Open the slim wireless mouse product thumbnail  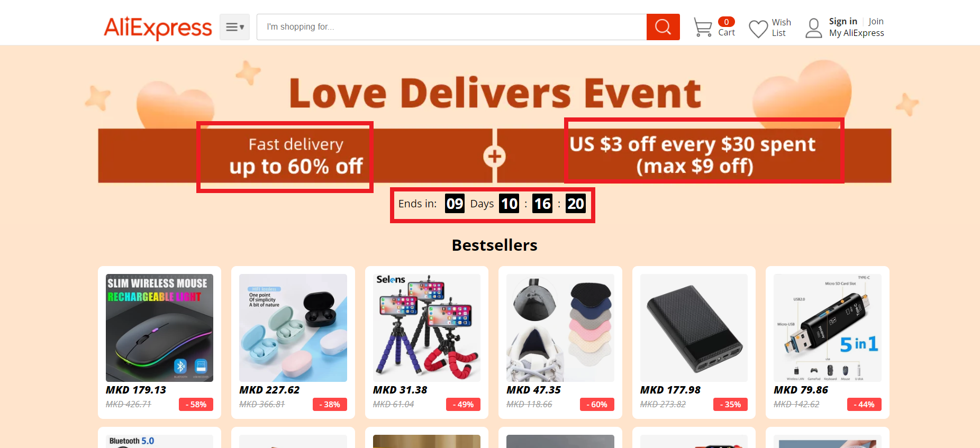coord(159,328)
